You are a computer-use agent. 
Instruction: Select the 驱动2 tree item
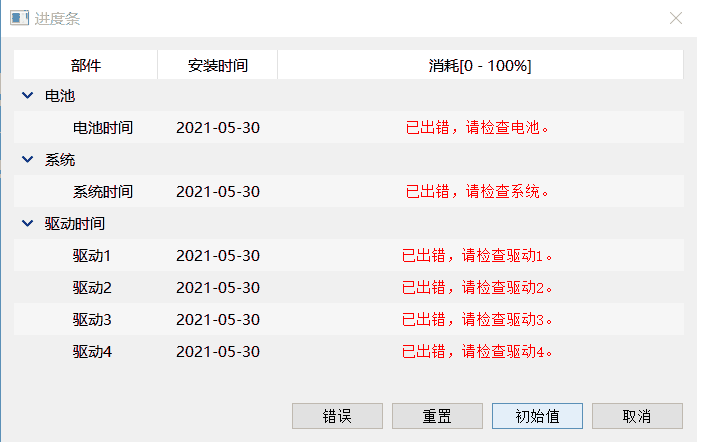[x=92, y=288]
